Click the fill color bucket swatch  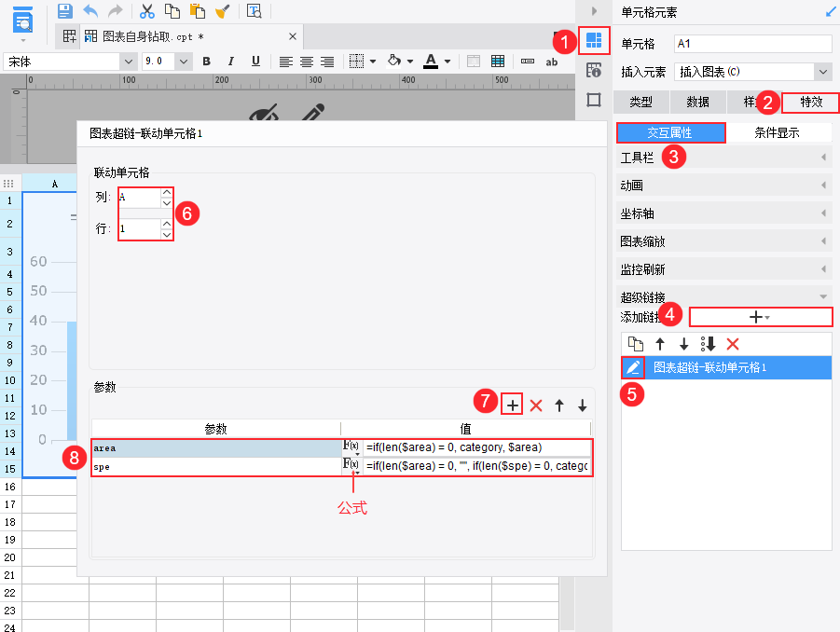(394, 61)
